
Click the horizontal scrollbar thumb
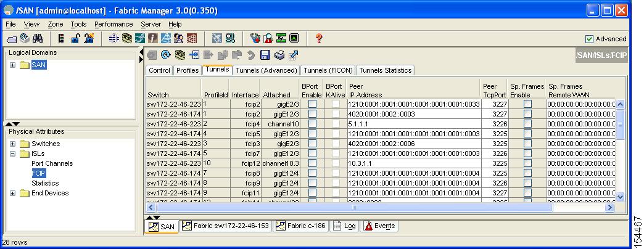[355, 208]
